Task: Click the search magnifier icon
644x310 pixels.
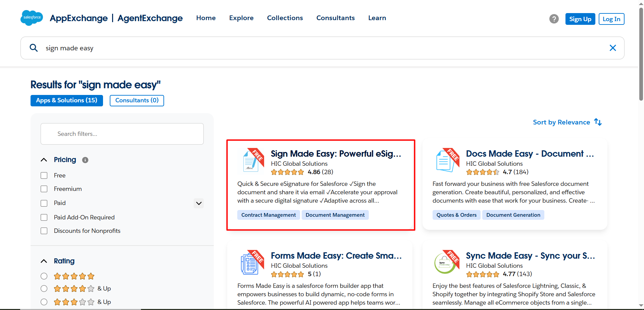Action: [x=34, y=48]
